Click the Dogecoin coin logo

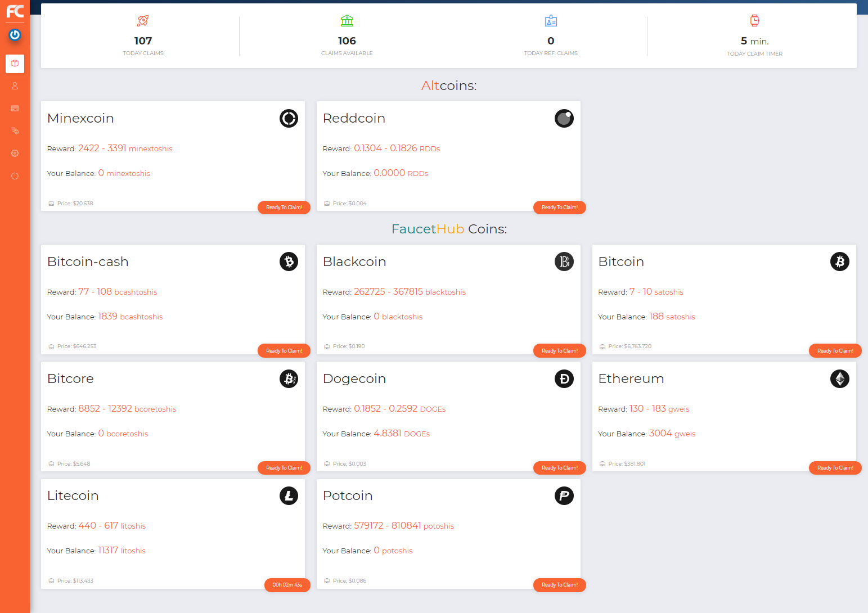pos(564,378)
